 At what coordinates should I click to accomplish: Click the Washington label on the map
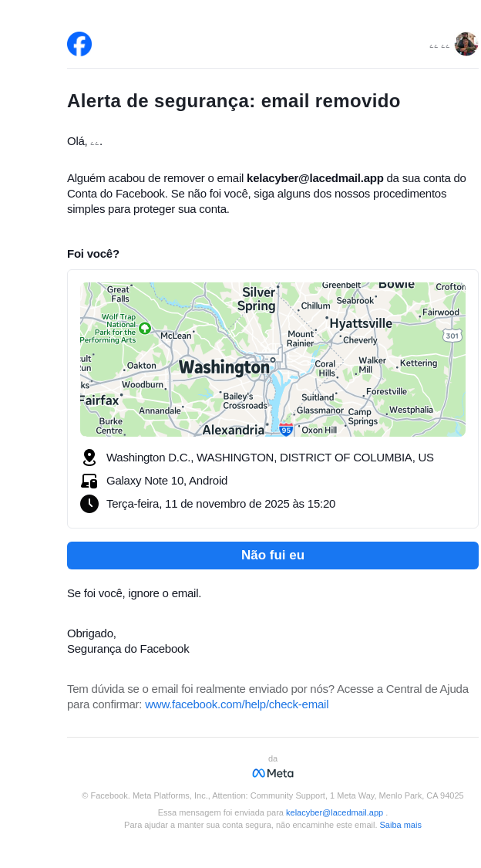224,367
